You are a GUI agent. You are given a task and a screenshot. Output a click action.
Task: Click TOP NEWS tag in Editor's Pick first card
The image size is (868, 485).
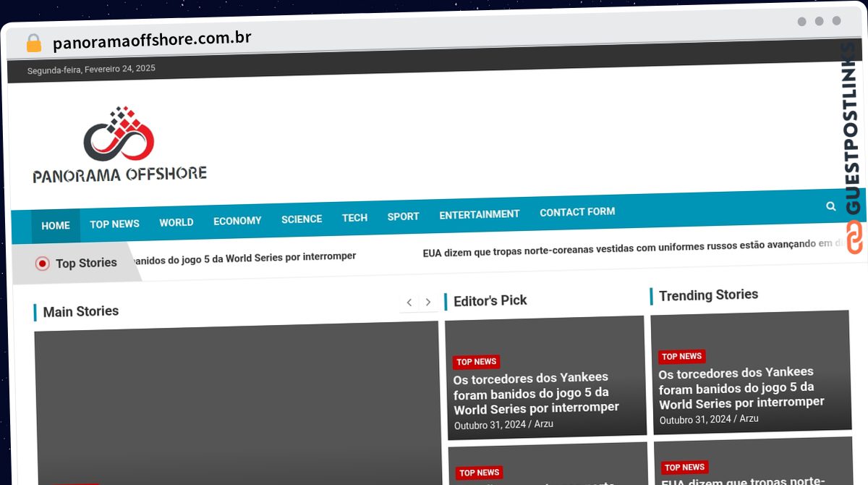click(x=476, y=362)
